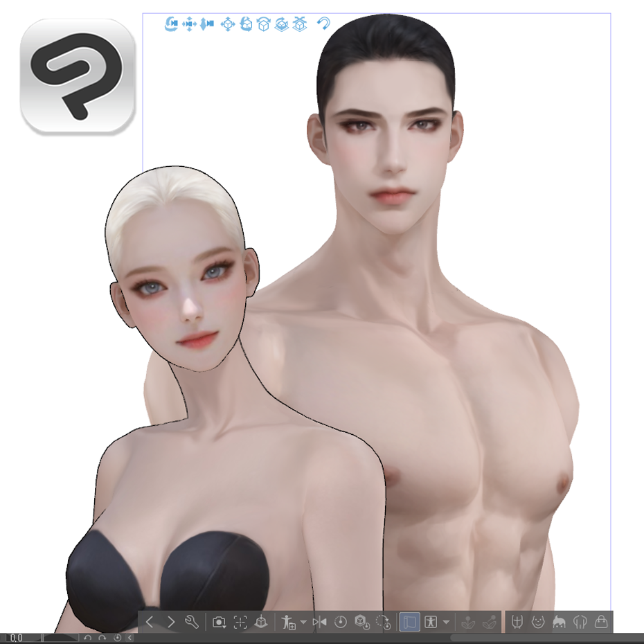
Task: Open the pose material dropdown arrow
Action: [303, 622]
